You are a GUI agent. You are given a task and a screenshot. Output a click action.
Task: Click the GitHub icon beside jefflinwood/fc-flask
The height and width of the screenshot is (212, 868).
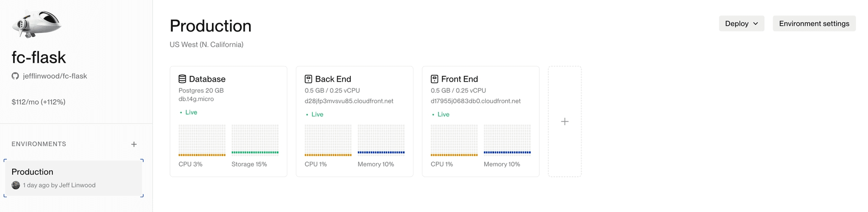coord(15,76)
